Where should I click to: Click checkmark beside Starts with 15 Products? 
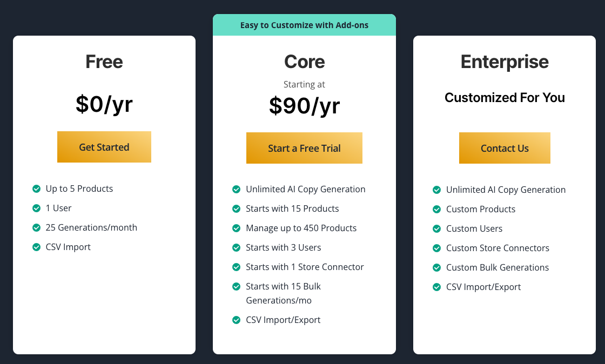[237, 208]
